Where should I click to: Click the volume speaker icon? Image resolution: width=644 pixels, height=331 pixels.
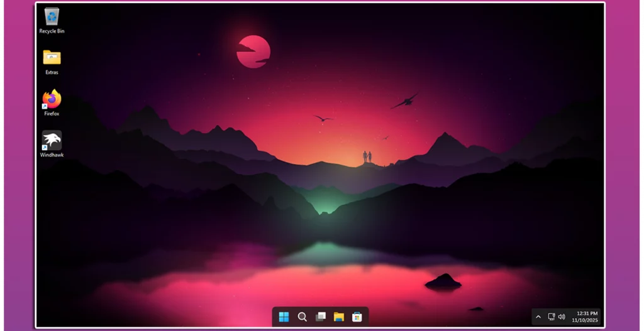[561, 317]
